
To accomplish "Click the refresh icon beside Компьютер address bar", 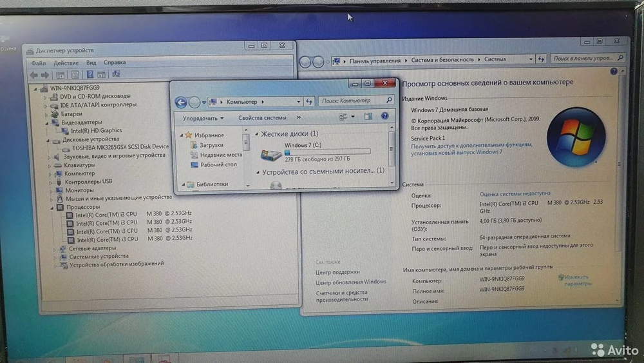I will tap(309, 101).
